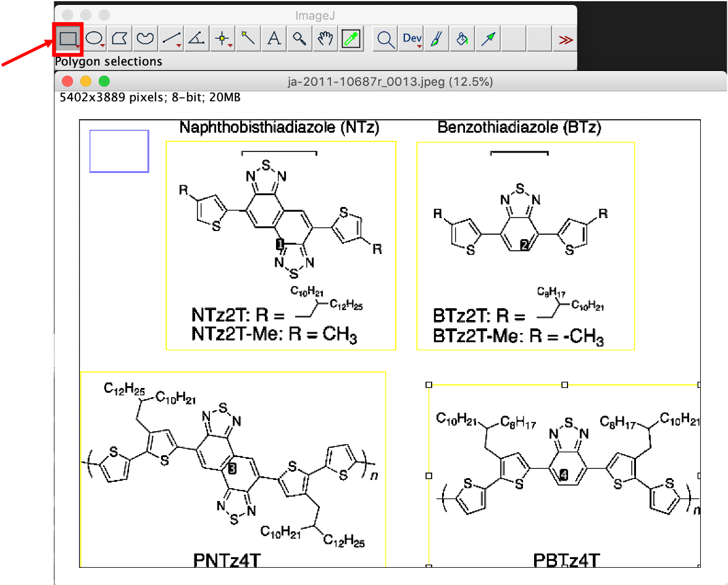Click the ROI label 3 in PNTz4T structure
The image size is (728, 585).
pyautogui.click(x=232, y=469)
